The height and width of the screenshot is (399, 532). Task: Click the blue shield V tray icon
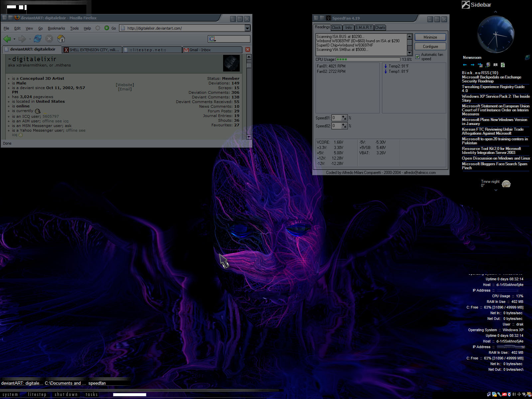[x=509, y=394]
